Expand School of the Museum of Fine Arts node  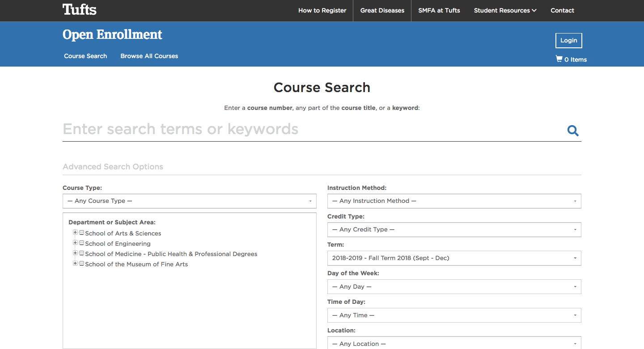point(75,263)
